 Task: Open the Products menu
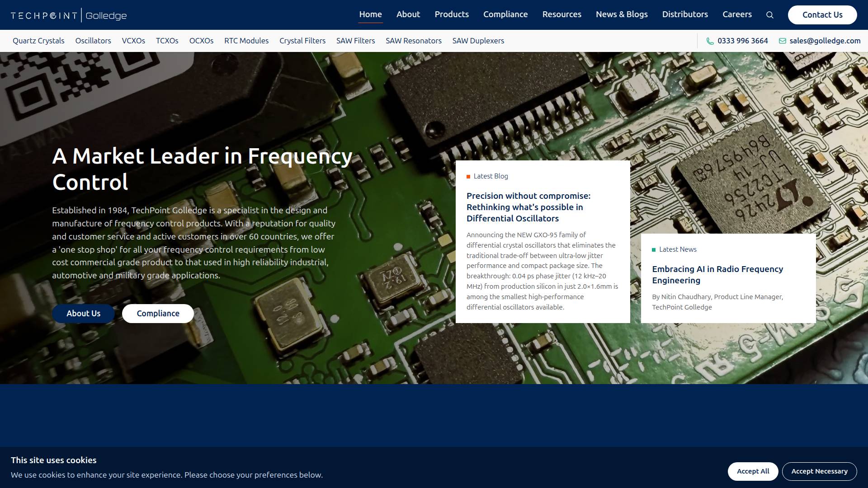(452, 14)
